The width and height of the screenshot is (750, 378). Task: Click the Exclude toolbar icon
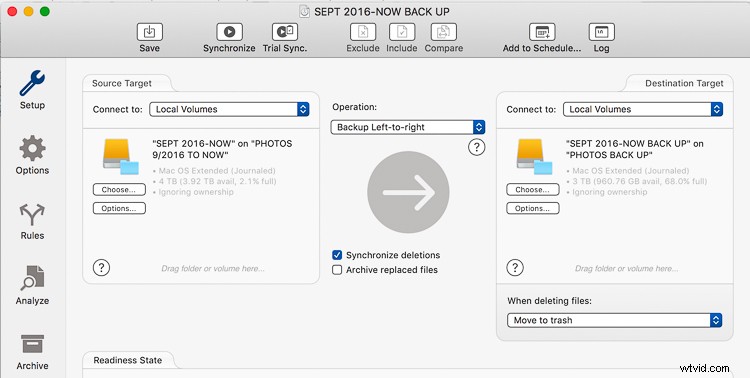click(x=363, y=32)
